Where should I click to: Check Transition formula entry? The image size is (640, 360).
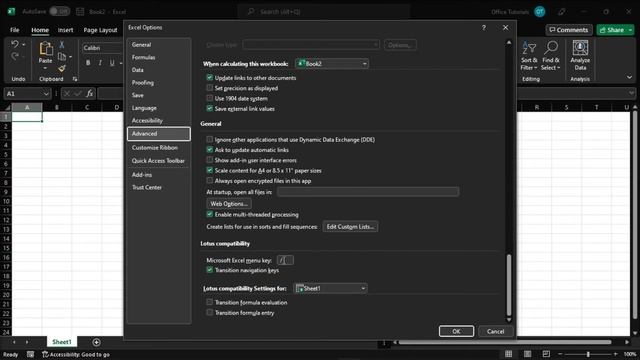(x=209, y=312)
